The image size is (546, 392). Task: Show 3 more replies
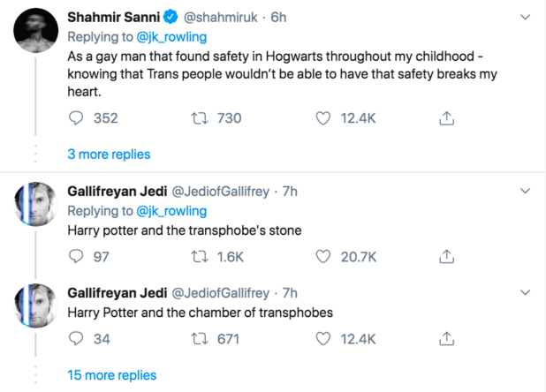click(x=109, y=155)
